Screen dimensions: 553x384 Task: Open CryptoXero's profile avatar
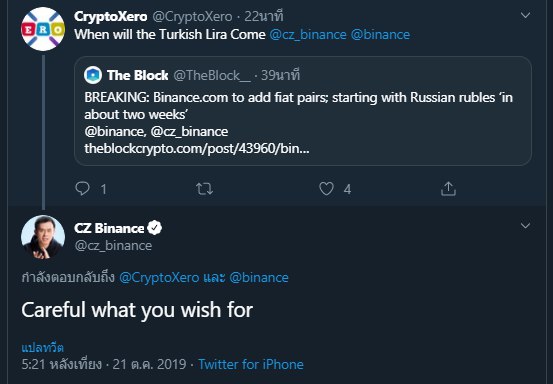point(43,29)
